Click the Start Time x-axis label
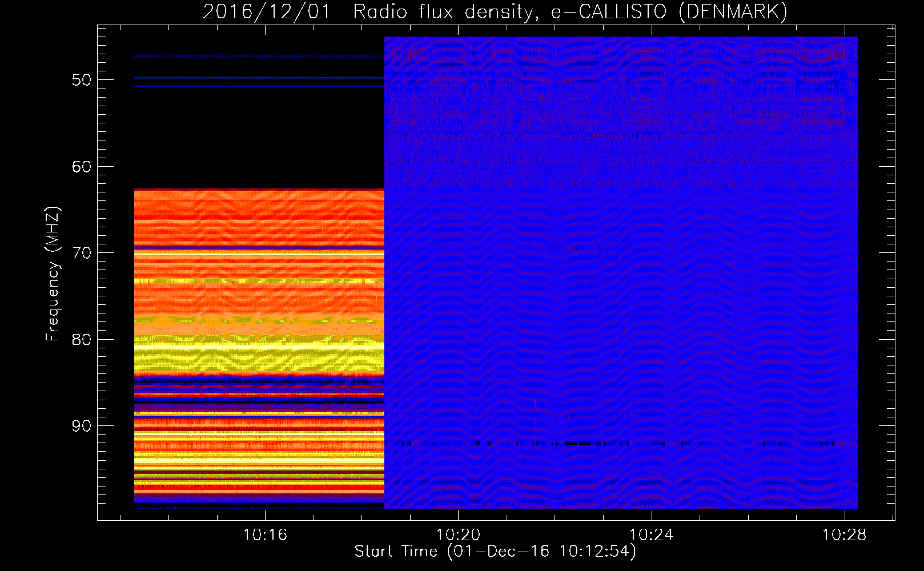The height and width of the screenshot is (571, 924). tap(495, 552)
